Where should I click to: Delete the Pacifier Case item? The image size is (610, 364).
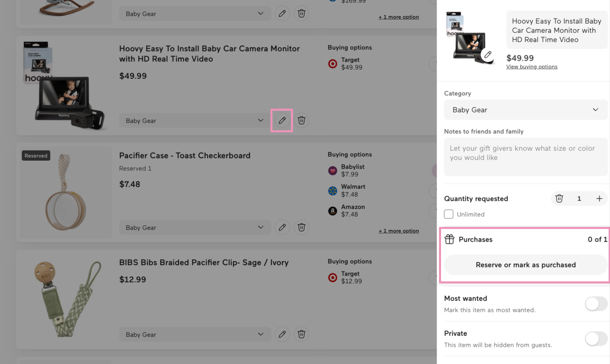point(301,227)
